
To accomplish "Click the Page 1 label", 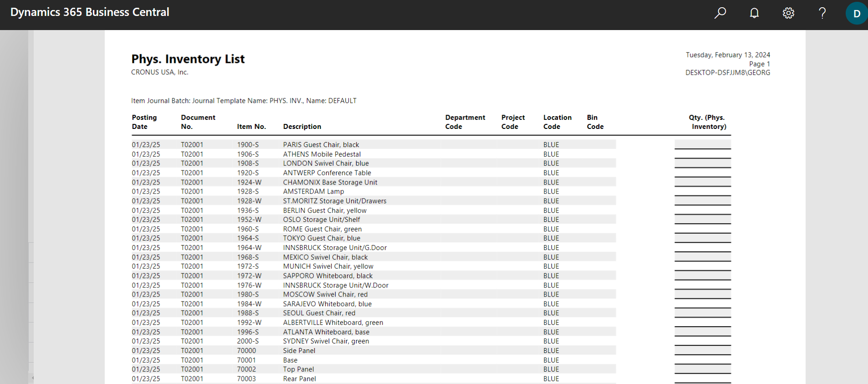I will tap(759, 64).
